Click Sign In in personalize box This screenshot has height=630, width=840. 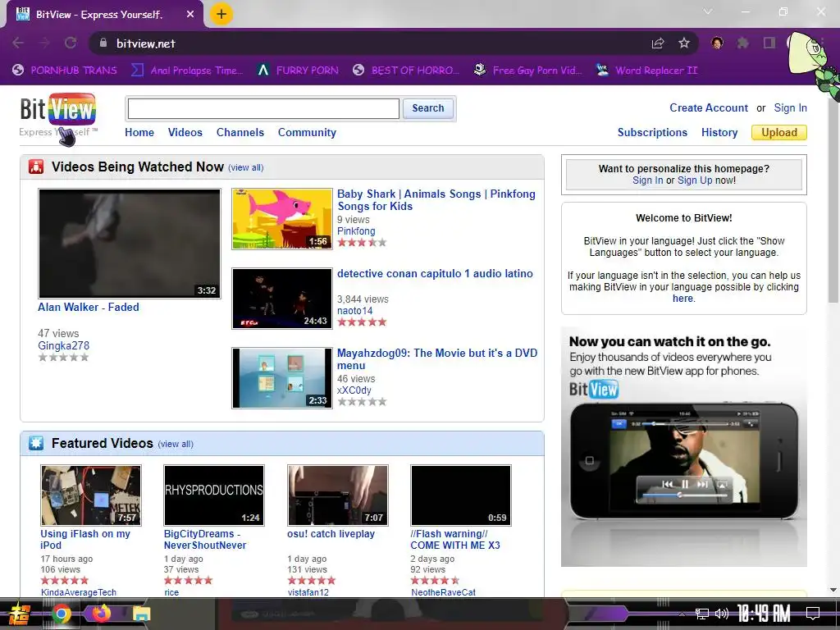[x=648, y=180]
